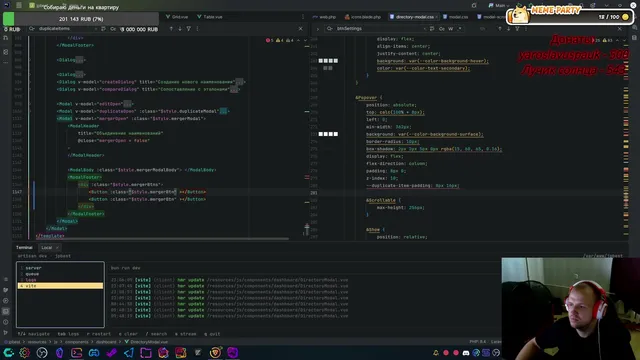Open notifications bell in system tray
This screenshot has width=640, height=360.
coord(436,353)
